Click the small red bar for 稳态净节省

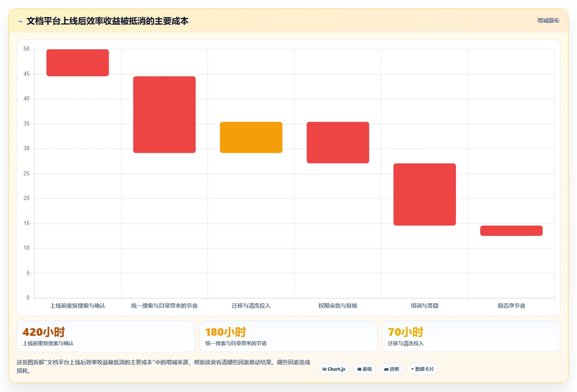click(x=511, y=231)
